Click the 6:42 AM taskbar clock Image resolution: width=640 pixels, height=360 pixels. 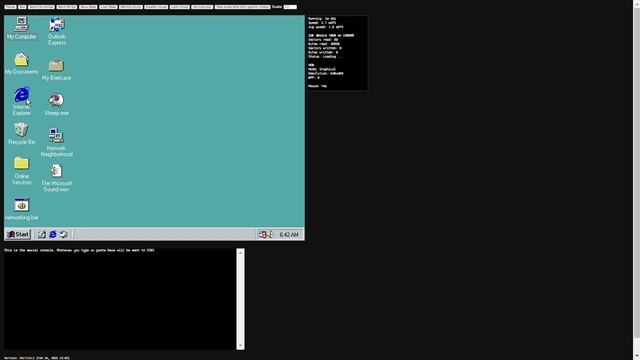pos(289,235)
